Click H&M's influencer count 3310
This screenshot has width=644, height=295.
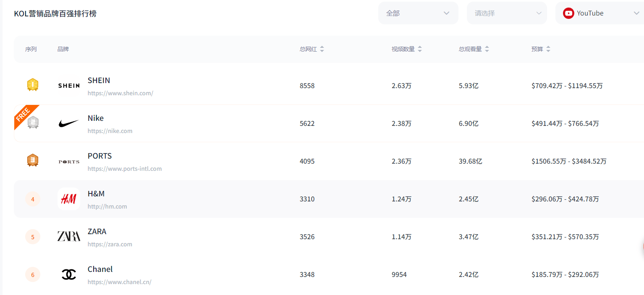[307, 199]
